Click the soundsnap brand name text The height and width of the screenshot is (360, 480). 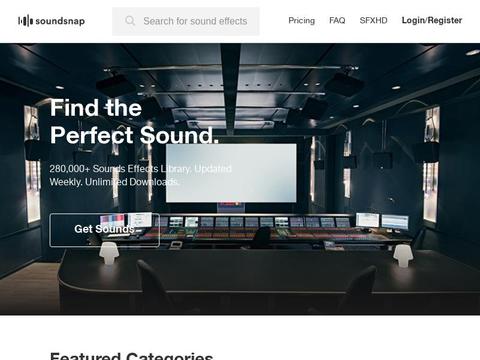[60, 21]
